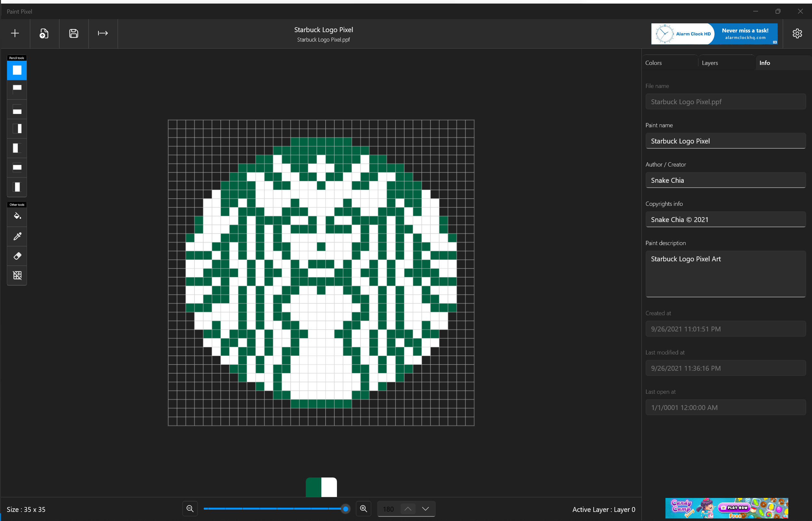Select the top-half pixel pencil tool

click(x=17, y=89)
